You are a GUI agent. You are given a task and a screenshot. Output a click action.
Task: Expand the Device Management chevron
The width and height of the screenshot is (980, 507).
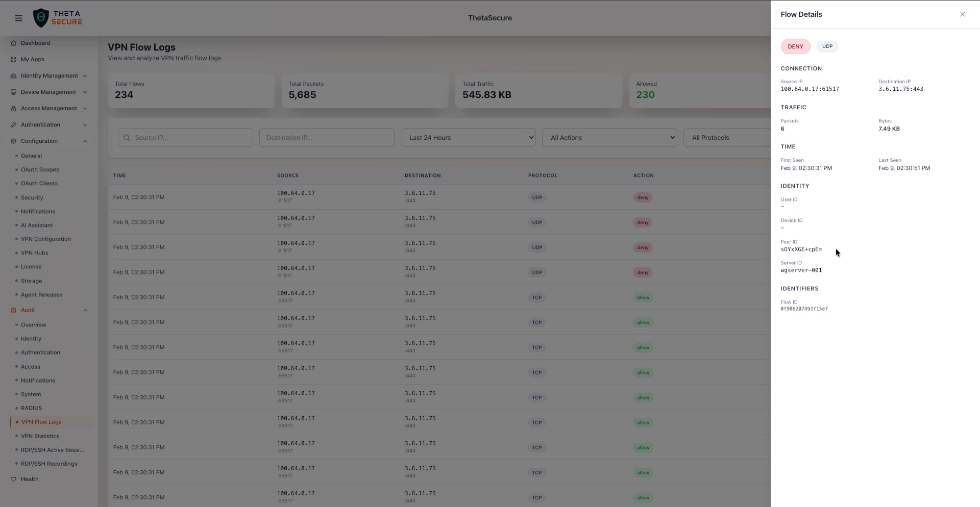85,92
